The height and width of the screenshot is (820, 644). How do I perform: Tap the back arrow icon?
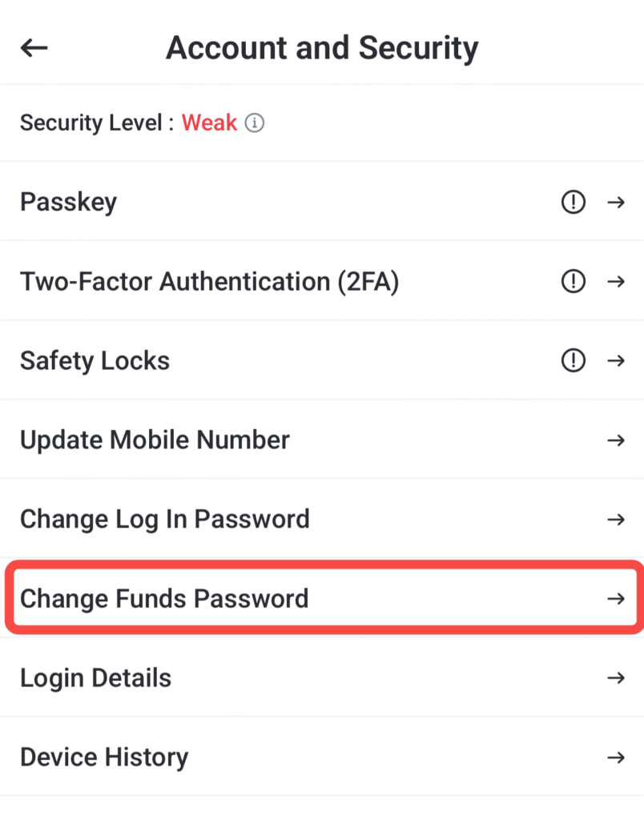[34, 48]
